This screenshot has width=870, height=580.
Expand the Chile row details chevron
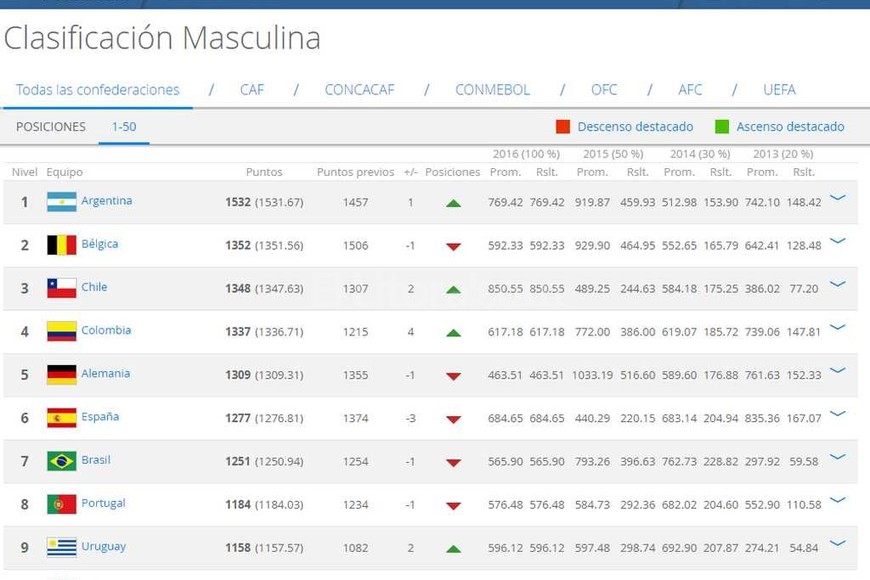(838, 284)
